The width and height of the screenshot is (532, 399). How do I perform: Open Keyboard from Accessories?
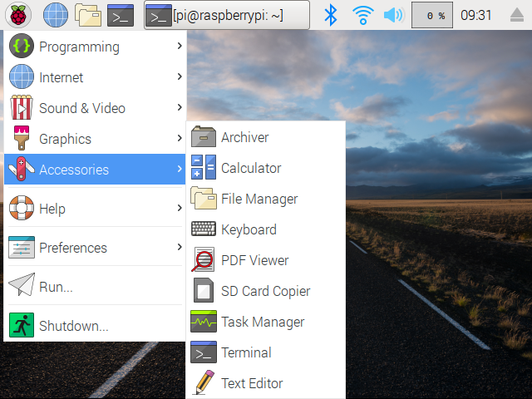coord(266,229)
